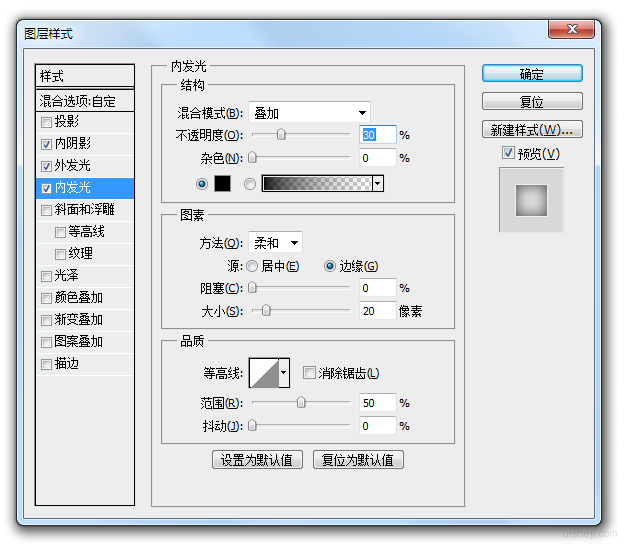
Task: Click the 阻塞 value field
Action: pos(378,287)
